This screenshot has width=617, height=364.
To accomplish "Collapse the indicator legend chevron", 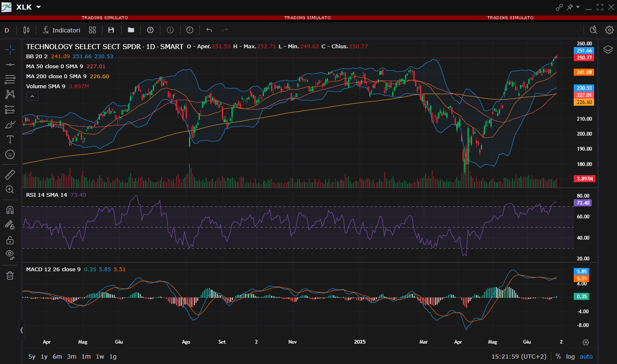I will [32, 97].
